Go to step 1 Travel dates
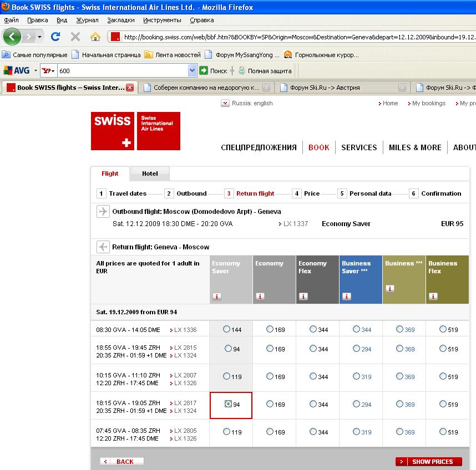The width and height of the screenshot is (476, 470). click(121, 193)
